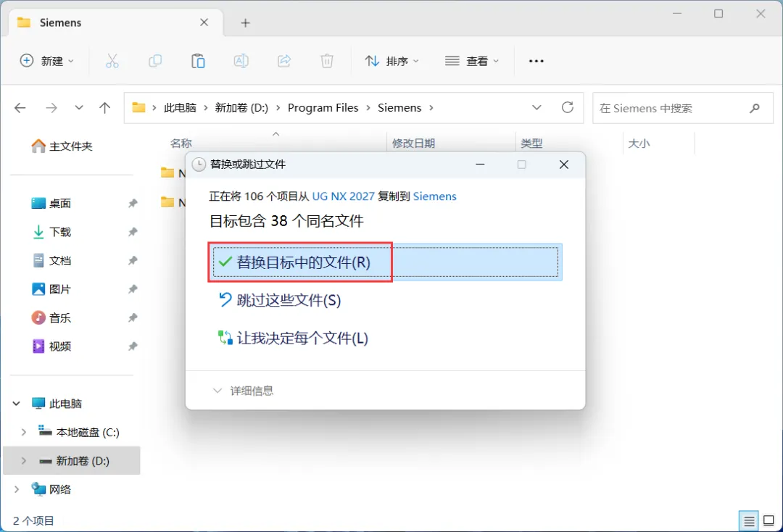This screenshot has width=783, height=532.
Task: Pin toggle next to 图片
Action: (x=133, y=289)
